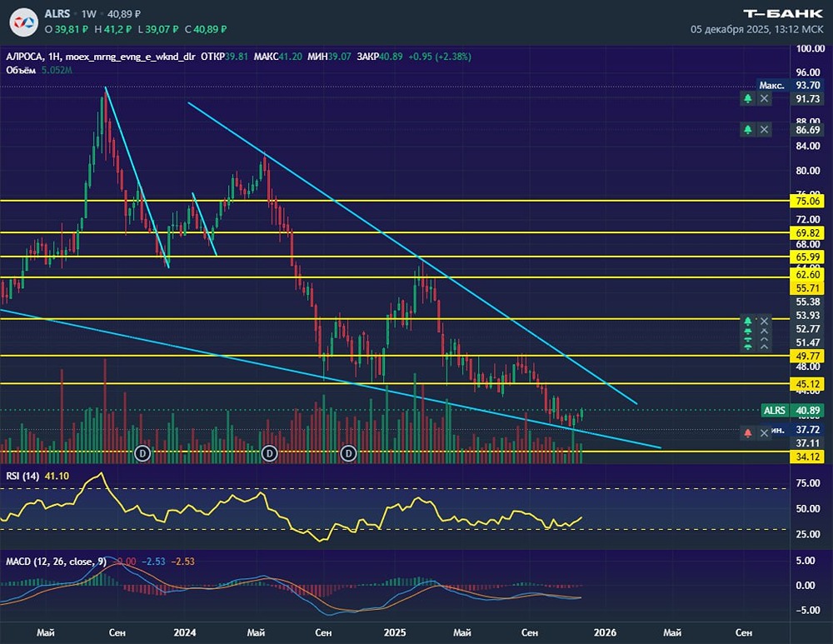The width and height of the screenshot is (833, 644).
Task: Click the yellow 75.06 price level tag
Action: 808,201
